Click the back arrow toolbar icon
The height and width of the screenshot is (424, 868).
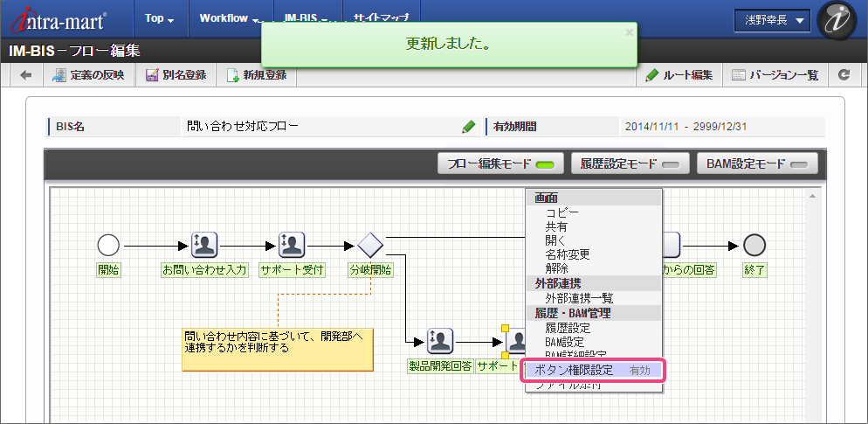26,75
